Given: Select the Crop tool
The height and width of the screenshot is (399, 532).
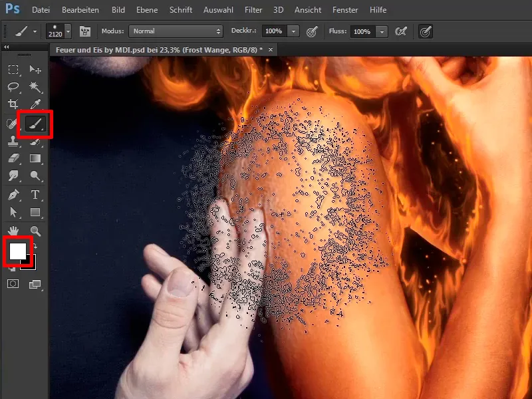Looking at the screenshot, I should (x=13, y=104).
